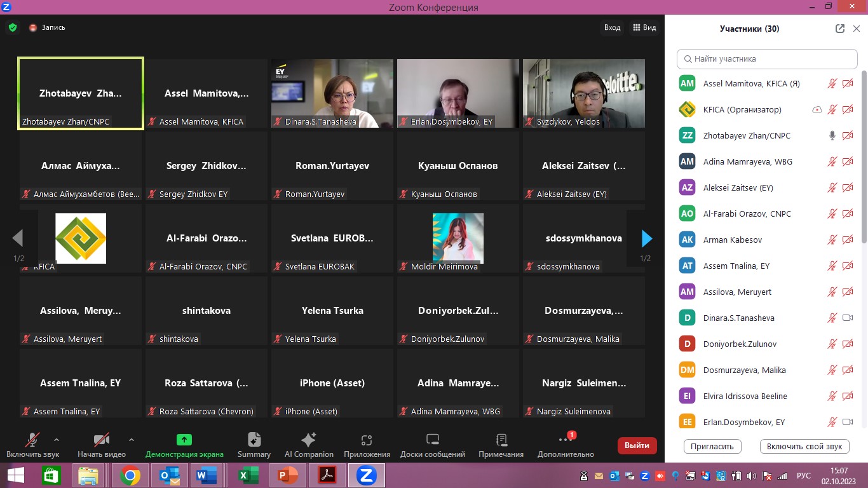This screenshot has height=488, width=868.
Task: Click Assel Mamitova camera-off icon in list
Action: pos(848,83)
